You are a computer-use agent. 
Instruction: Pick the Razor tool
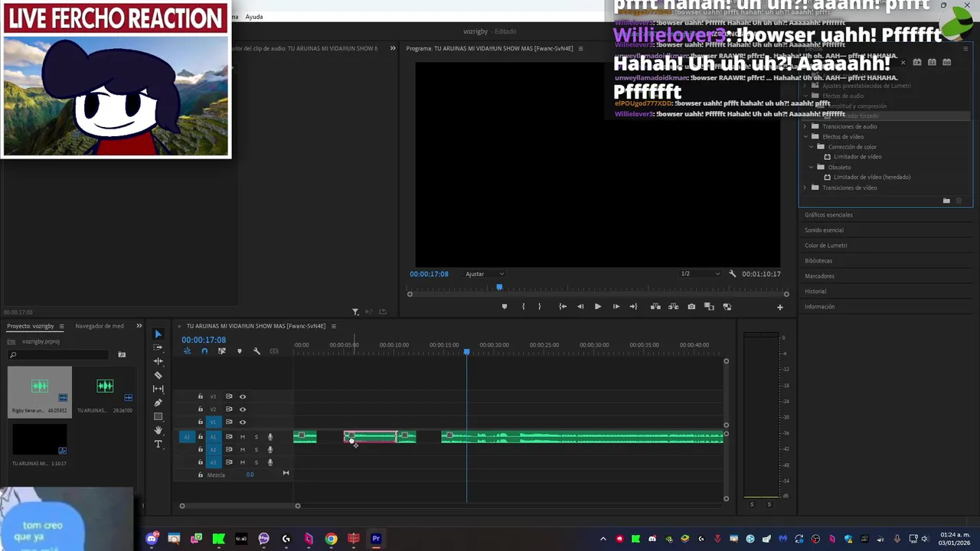[x=158, y=375]
